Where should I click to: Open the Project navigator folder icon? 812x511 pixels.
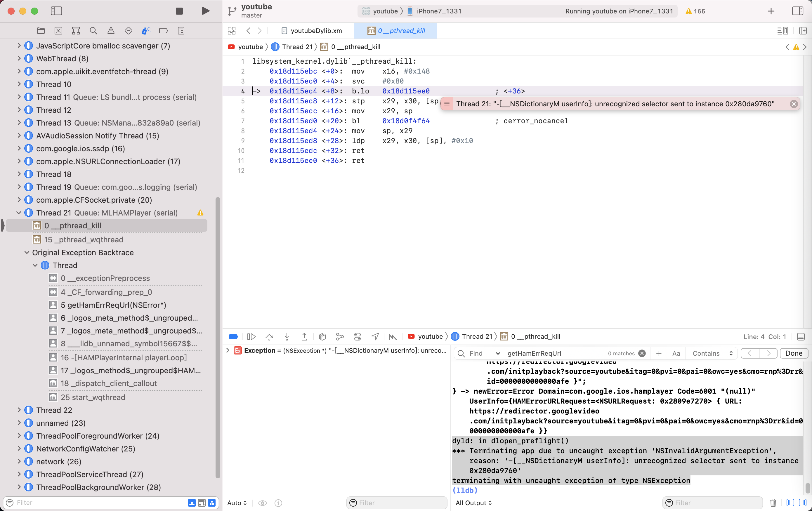pyautogui.click(x=41, y=31)
